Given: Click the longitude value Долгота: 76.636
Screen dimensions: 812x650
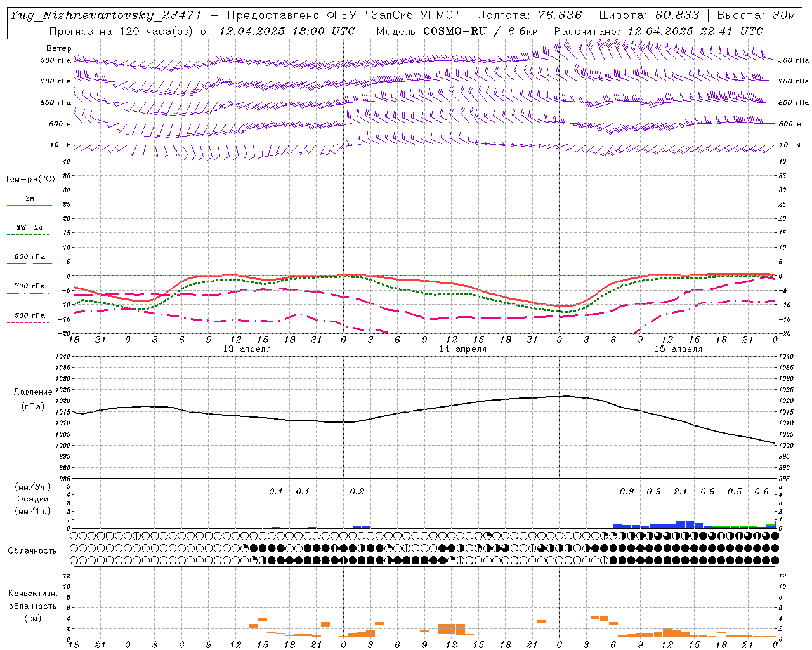Looking at the screenshot, I should tap(529, 15).
